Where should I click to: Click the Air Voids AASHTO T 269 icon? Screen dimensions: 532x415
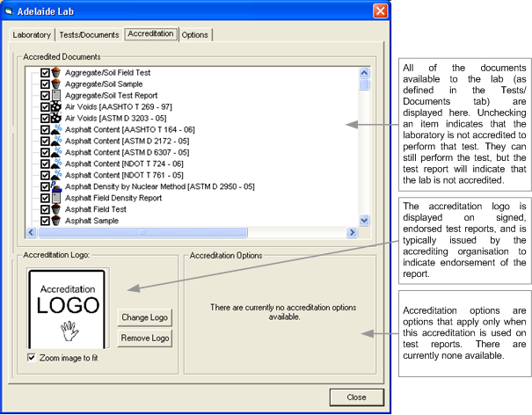tap(56, 106)
